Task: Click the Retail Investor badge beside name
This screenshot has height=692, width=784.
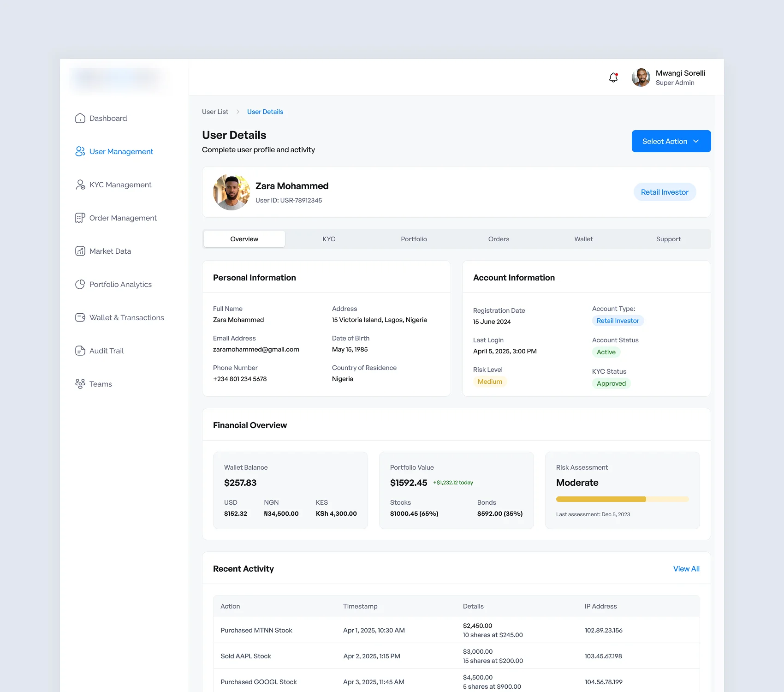Action: 665,192
